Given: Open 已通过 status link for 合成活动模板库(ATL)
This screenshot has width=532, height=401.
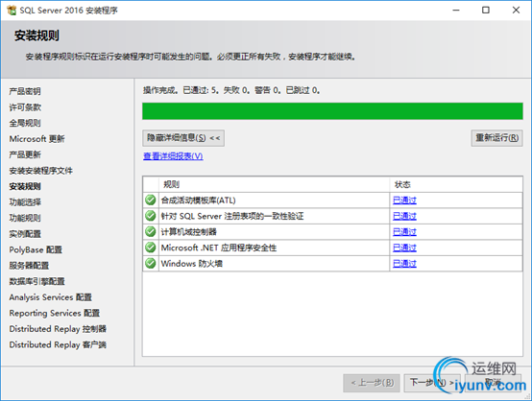Looking at the screenshot, I should pyautogui.click(x=404, y=200).
